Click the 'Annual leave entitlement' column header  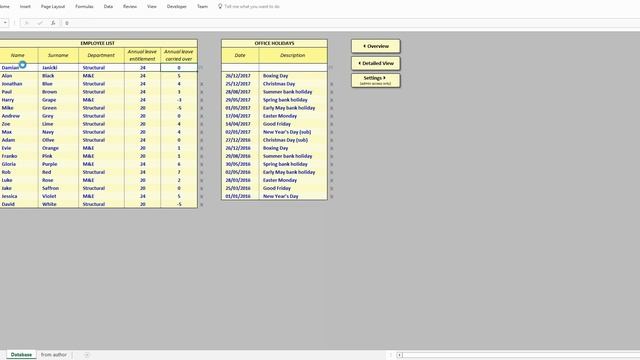click(x=142, y=56)
